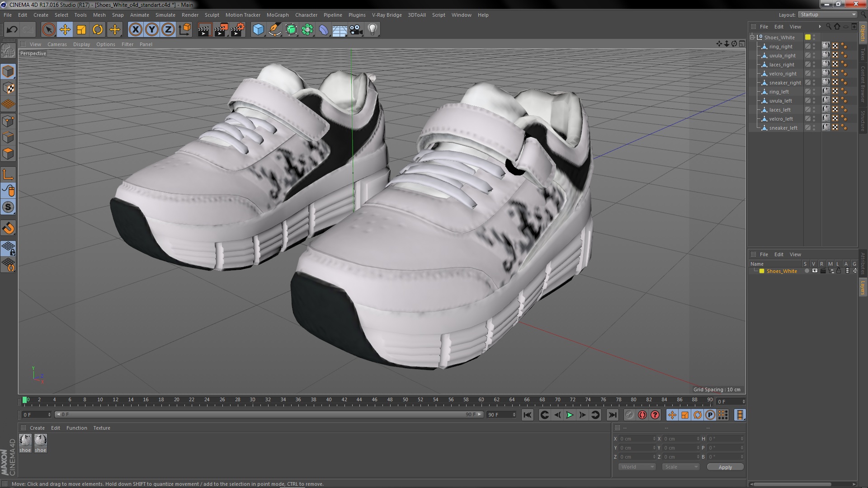Screen dimensions: 868x488
Task: Add a Cube primitive object
Action: (258, 30)
